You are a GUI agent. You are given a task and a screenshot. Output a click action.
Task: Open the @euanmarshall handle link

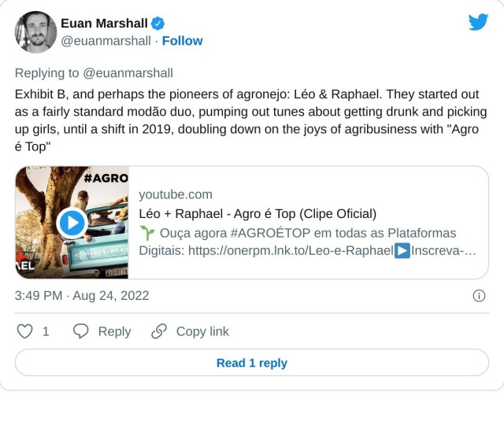coord(106,41)
